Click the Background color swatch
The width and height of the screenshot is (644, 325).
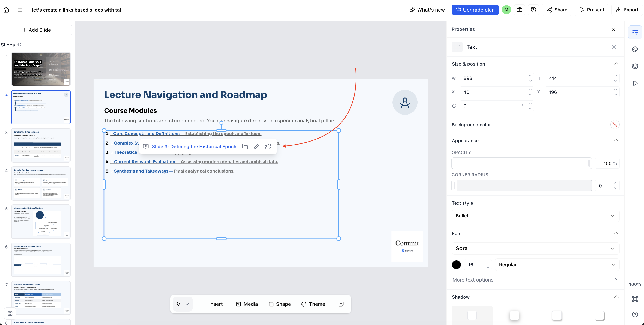pyautogui.click(x=615, y=125)
